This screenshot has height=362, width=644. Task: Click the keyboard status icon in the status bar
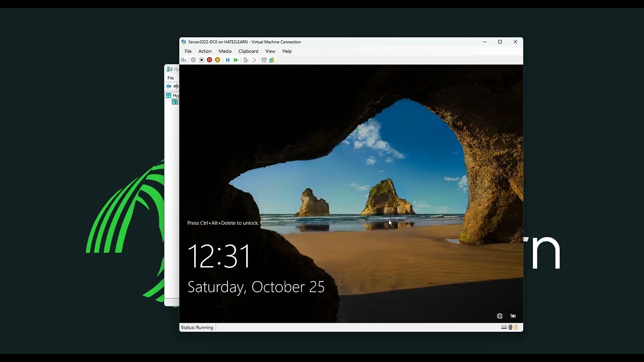pyautogui.click(x=504, y=327)
